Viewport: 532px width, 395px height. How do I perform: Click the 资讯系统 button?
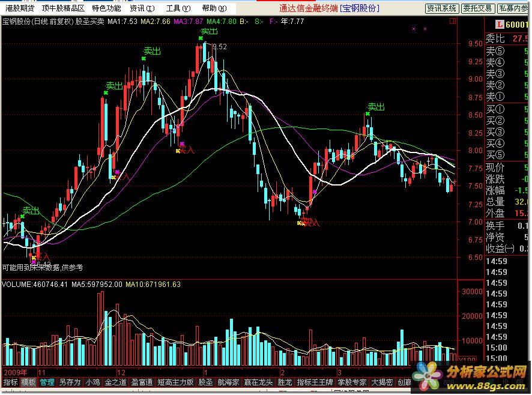point(442,8)
